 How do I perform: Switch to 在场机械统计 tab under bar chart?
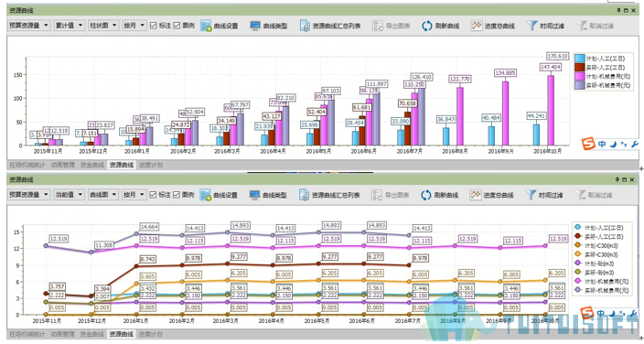click(27, 166)
